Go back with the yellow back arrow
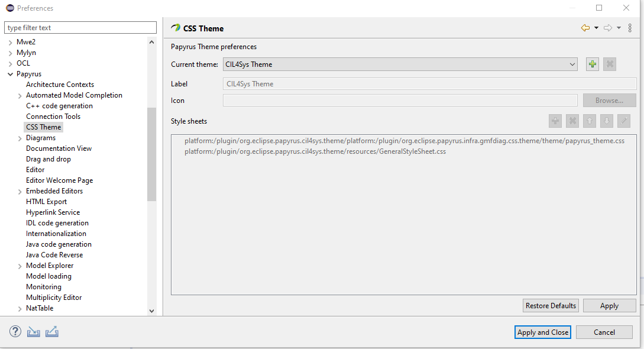The image size is (644, 349). 585,28
